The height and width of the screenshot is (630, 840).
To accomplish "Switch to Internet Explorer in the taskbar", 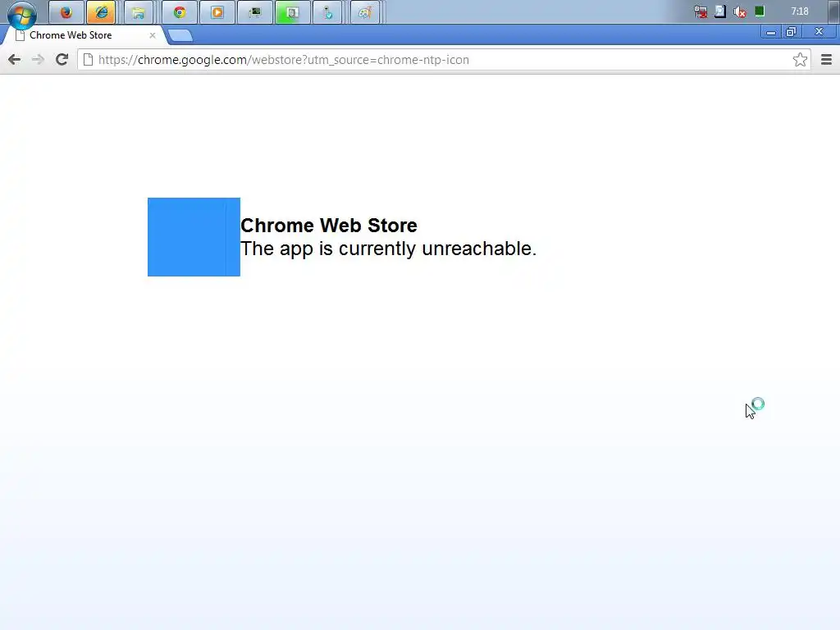I will 101,12.
